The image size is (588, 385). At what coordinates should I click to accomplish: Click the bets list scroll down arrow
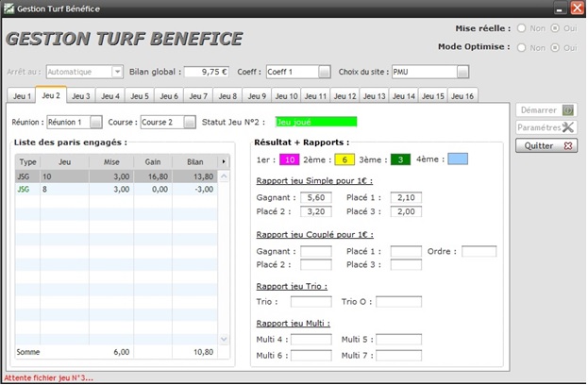coord(224,339)
